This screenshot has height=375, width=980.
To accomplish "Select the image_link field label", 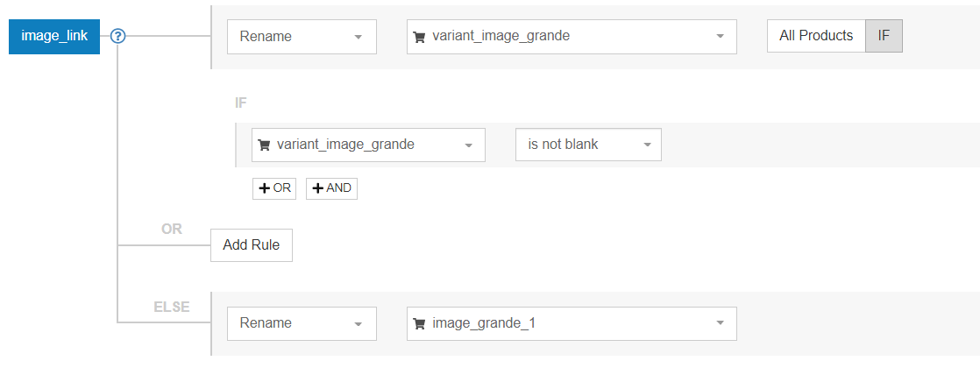I will [54, 36].
